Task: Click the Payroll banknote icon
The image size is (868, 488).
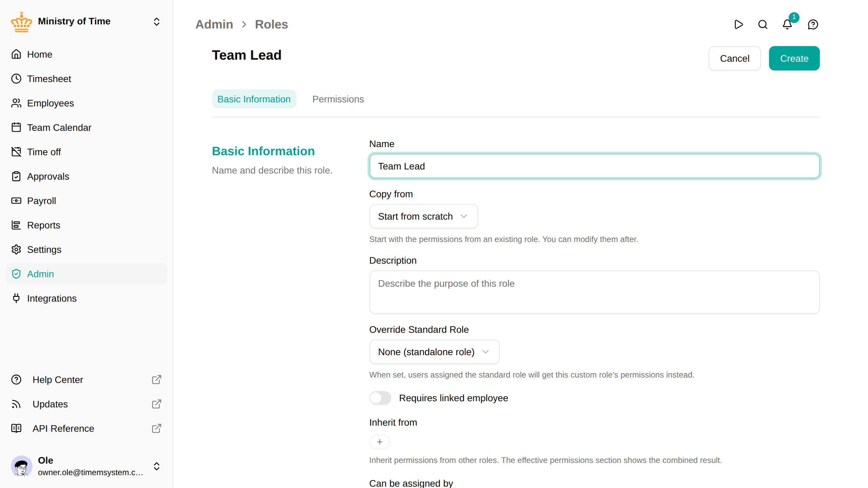Action: pos(16,201)
